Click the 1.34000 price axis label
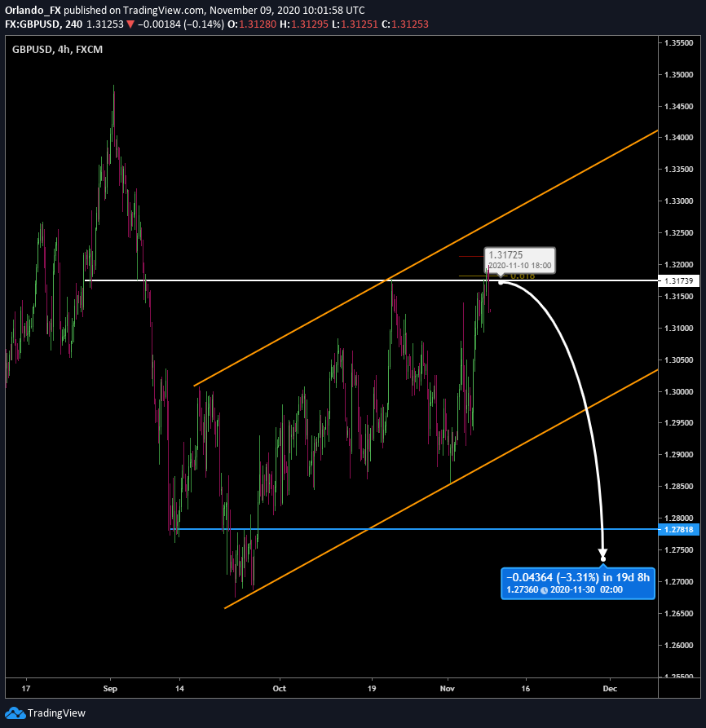 [678, 138]
